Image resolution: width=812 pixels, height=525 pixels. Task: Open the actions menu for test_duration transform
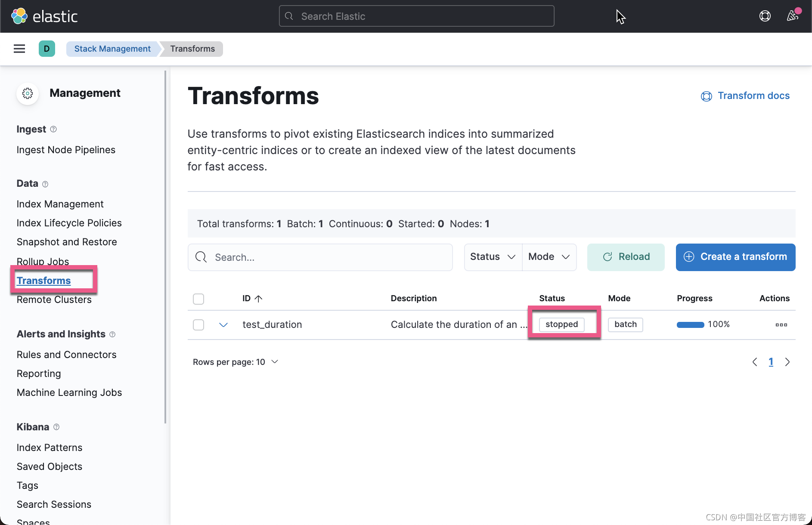(x=781, y=324)
